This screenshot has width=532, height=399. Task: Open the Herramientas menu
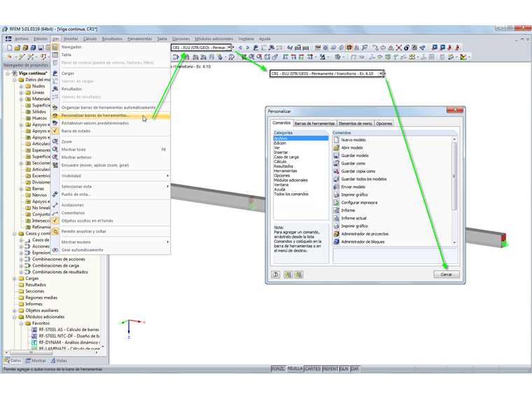point(140,39)
